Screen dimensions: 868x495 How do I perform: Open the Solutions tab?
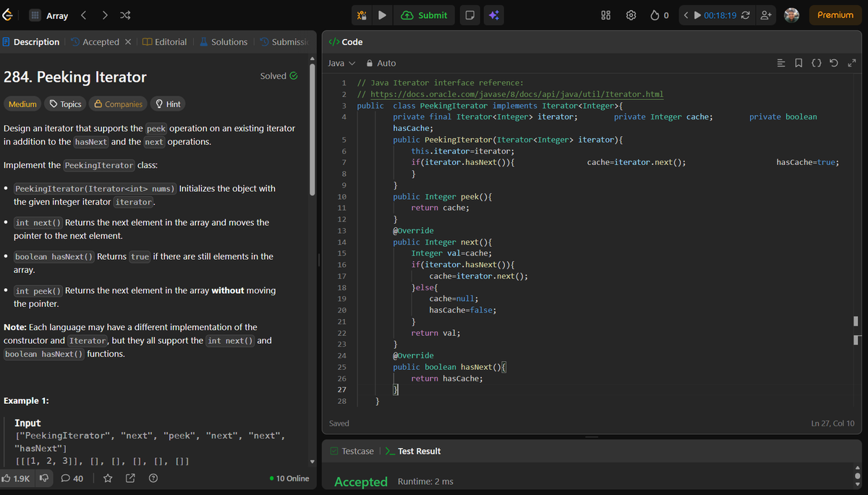click(x=224, y=42)
